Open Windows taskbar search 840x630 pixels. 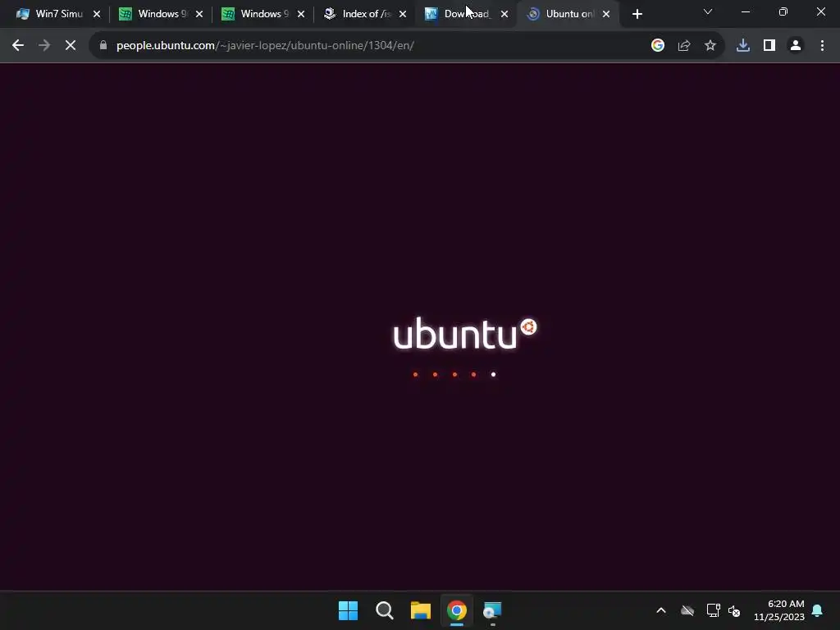coord(385,610)
